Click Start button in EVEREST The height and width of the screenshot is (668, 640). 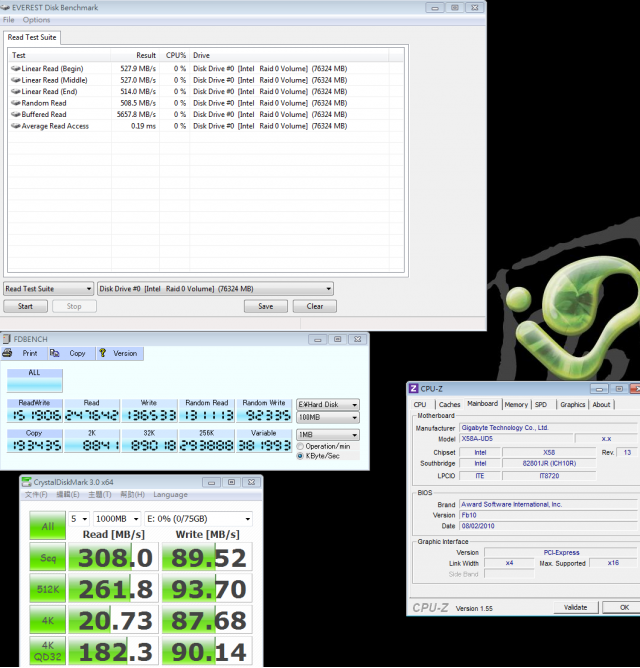(25, 306)
